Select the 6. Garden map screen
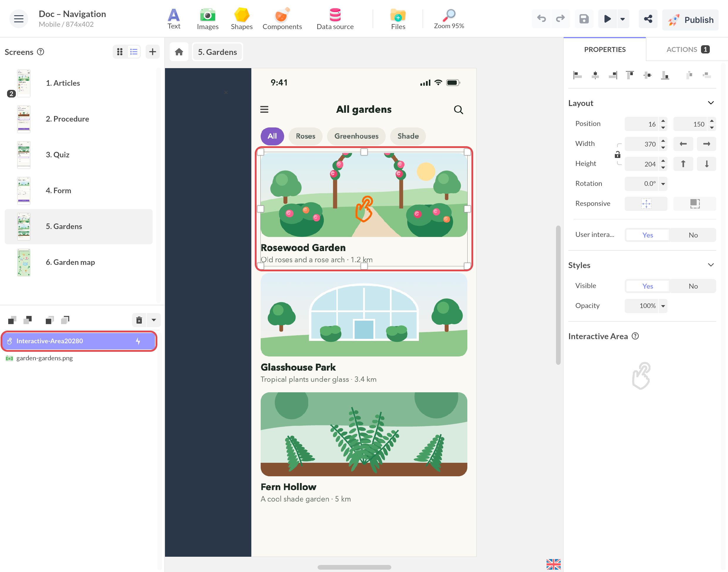 (78, 262)
